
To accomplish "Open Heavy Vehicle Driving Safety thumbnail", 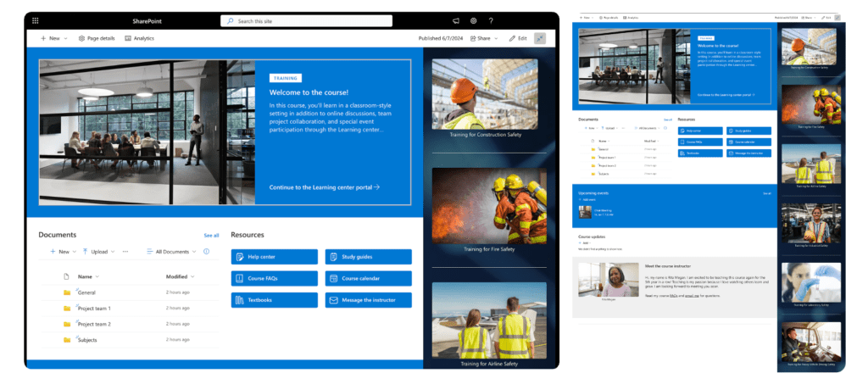I will [x=811, y=342].
